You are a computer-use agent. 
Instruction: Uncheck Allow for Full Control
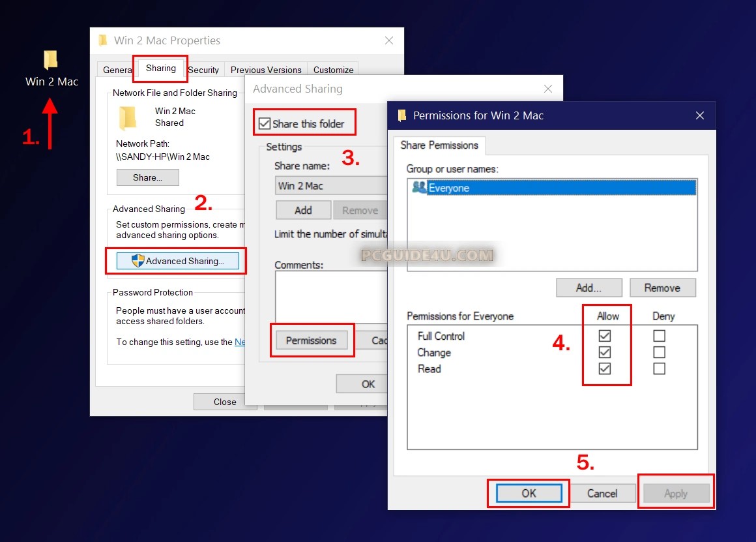(605, 336)
